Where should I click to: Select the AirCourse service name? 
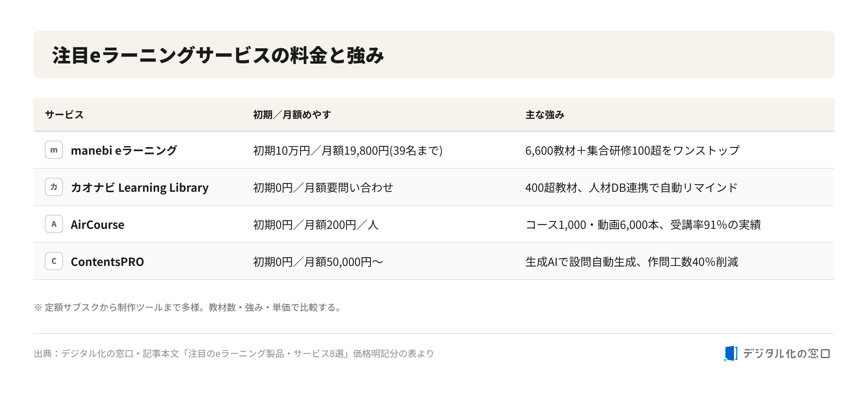(98, 225)
